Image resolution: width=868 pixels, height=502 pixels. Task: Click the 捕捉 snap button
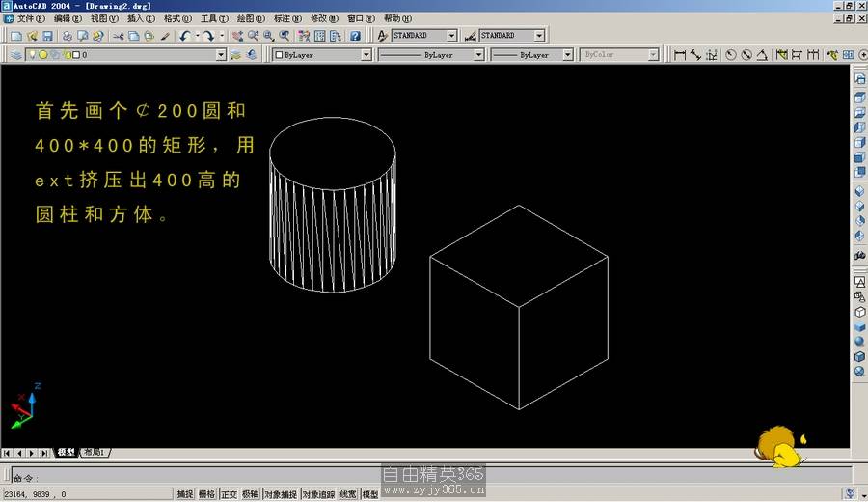pos(184,494)
